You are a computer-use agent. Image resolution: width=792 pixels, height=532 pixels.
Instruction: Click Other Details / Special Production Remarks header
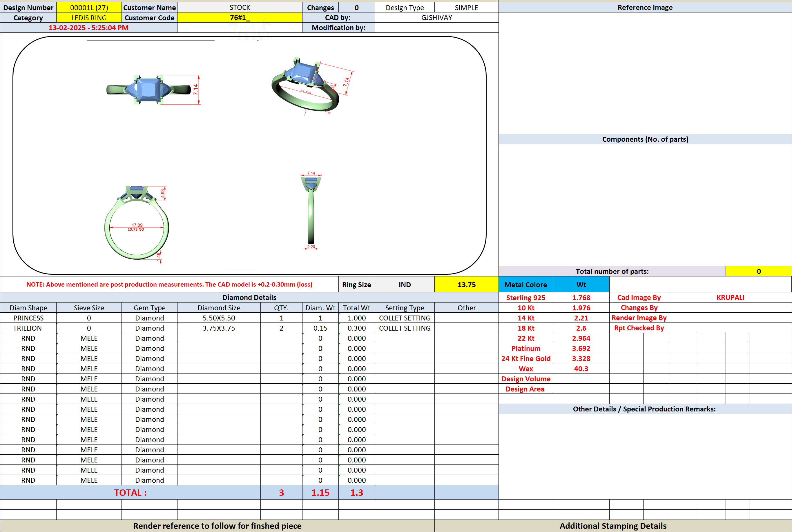coord(645,409)
